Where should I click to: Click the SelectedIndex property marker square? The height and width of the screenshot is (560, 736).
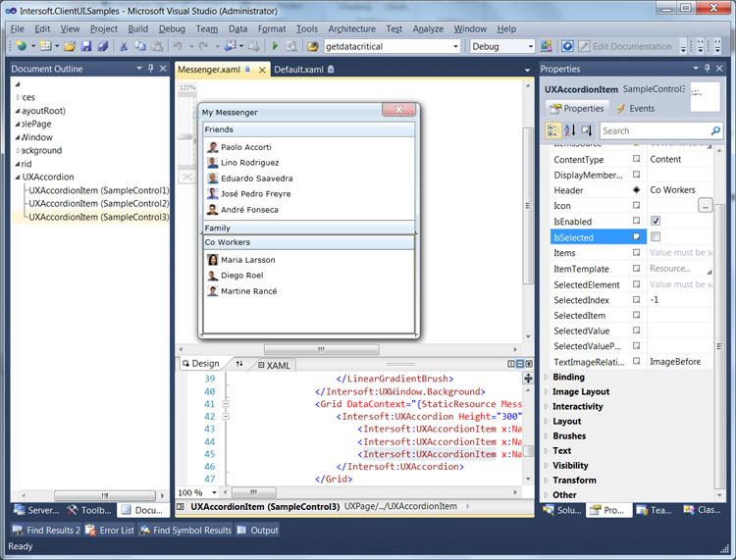pos(637,299)
